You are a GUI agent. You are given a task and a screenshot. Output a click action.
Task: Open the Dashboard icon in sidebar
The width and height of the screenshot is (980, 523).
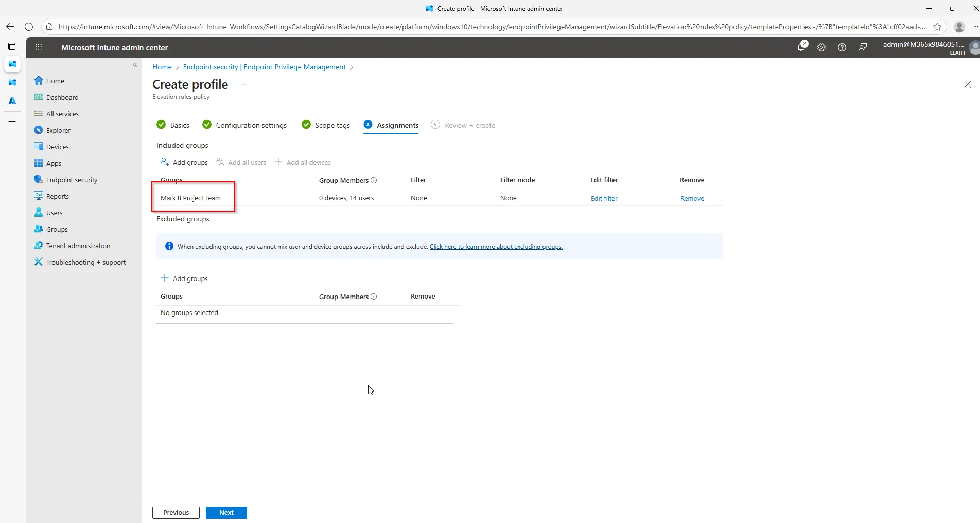coord(39,97)
